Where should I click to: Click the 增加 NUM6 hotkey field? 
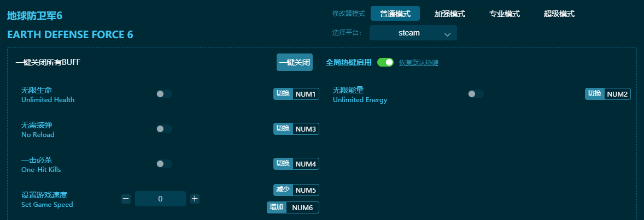[293, 207]
